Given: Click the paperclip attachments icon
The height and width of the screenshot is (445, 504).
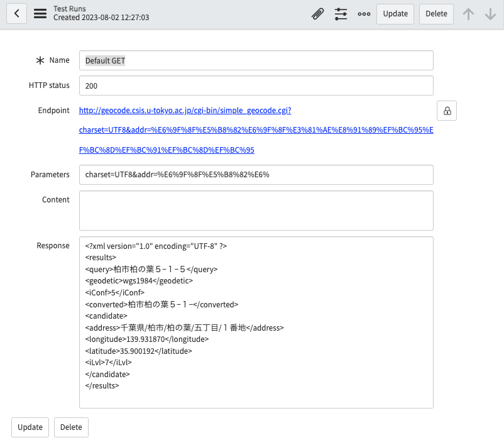Looking at the screenshot, I should pyautogui.click(x=316, y=13).
